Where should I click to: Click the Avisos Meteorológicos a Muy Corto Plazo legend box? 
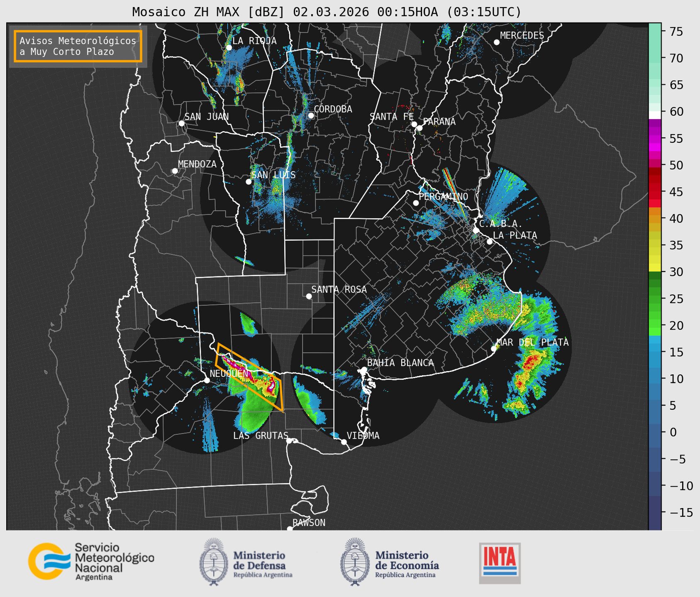coord(78,46)
